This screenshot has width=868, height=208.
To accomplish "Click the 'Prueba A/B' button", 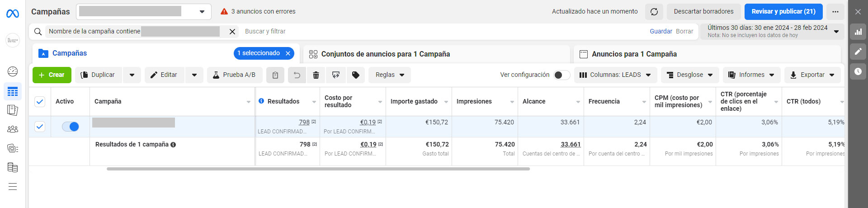I will pyautogui.click(x=235, y=75).
